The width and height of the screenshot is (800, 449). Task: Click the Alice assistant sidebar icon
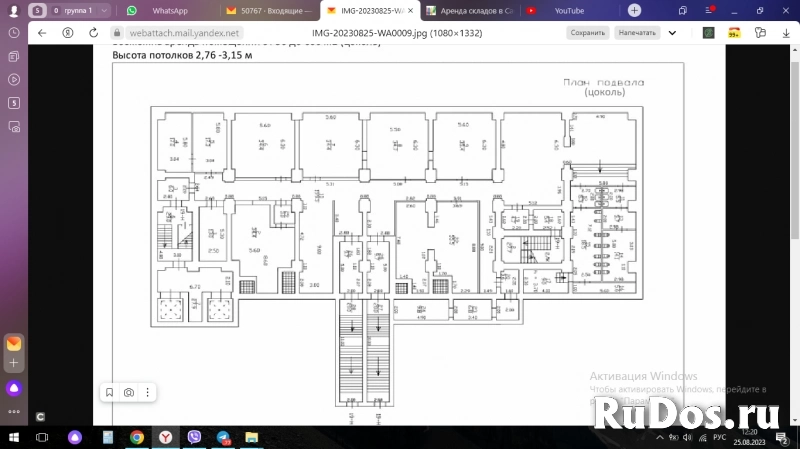[x=14, y=388]
